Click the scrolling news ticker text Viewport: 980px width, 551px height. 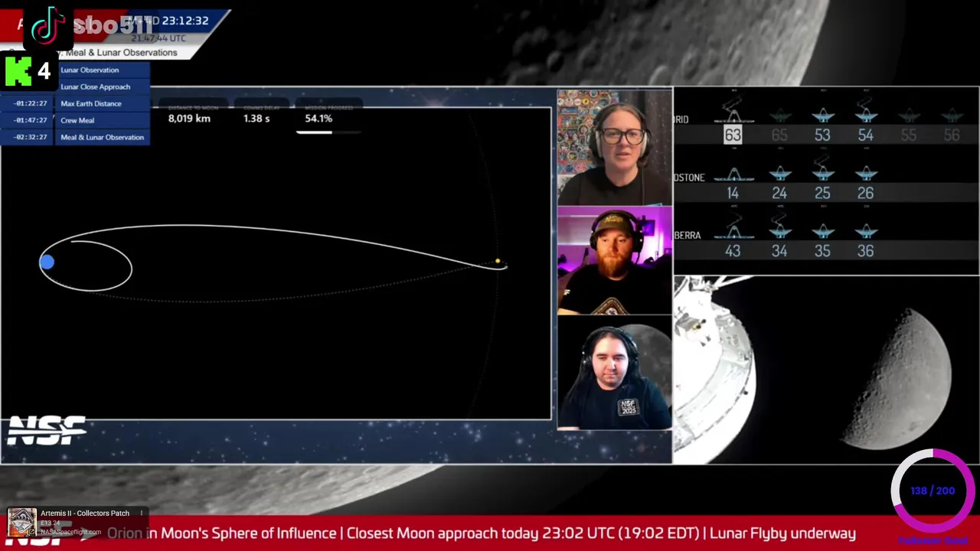[x=481, y=533]
